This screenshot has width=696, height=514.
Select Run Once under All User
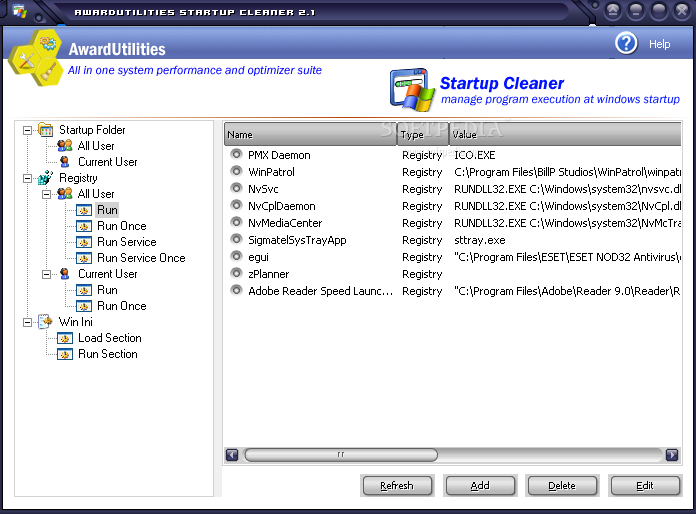tap(122, 226)
